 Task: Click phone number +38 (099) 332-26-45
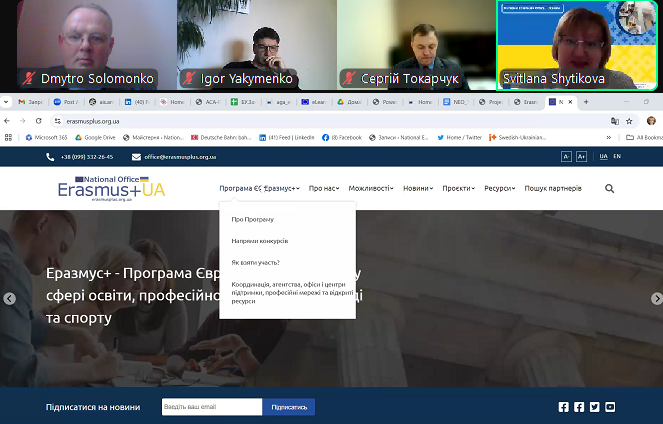[x=87, y=157]
